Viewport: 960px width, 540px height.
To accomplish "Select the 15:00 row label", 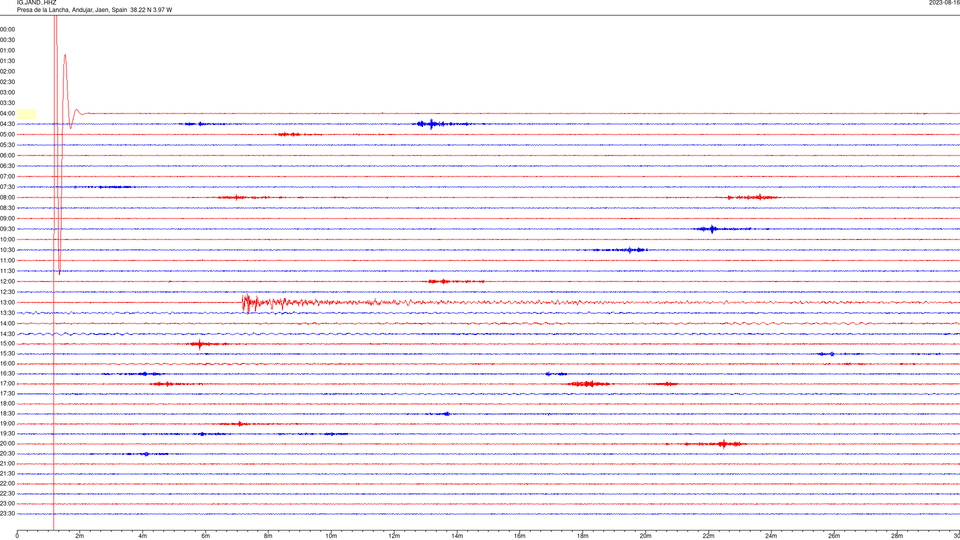I will pyautogui.click(x=7, y=344).
